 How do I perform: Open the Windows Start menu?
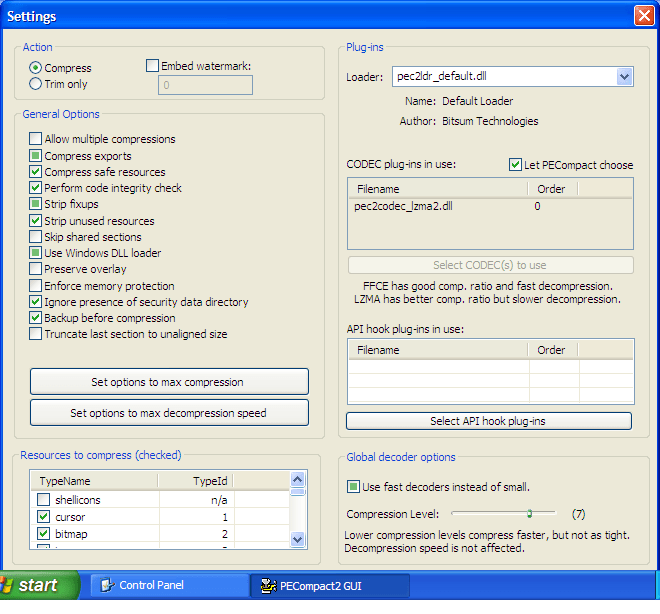[x=40, y=585]
